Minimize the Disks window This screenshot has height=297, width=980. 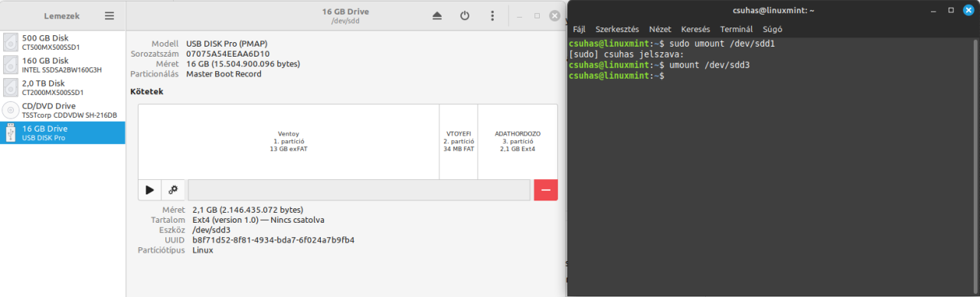click(520, 15)
